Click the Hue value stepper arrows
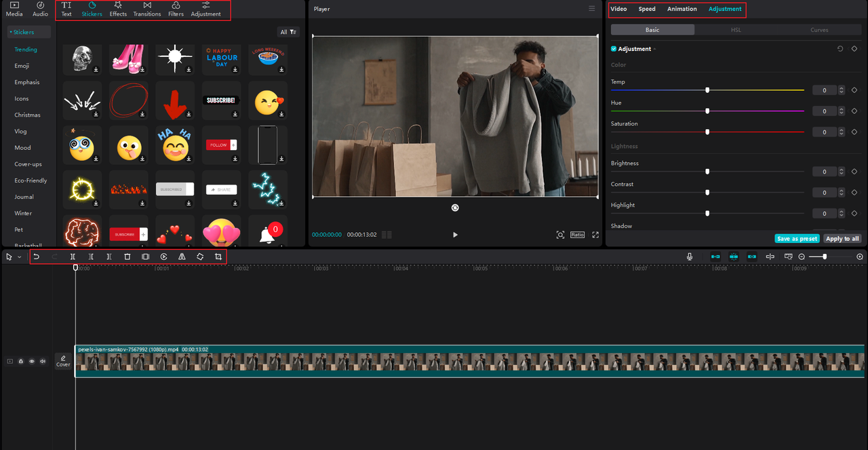Image resolution: width=868 pixels, height=450 pixels. [x=841, y=111]
